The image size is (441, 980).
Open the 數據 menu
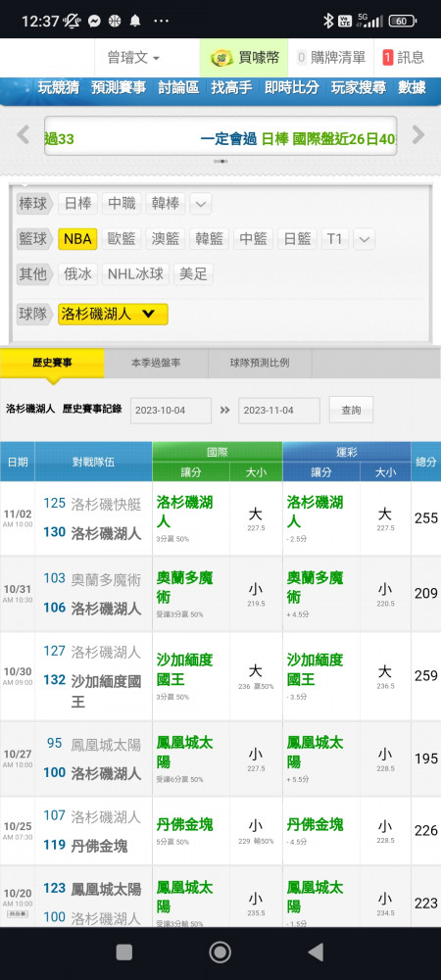pyautogui.click(x=412, y=87)
